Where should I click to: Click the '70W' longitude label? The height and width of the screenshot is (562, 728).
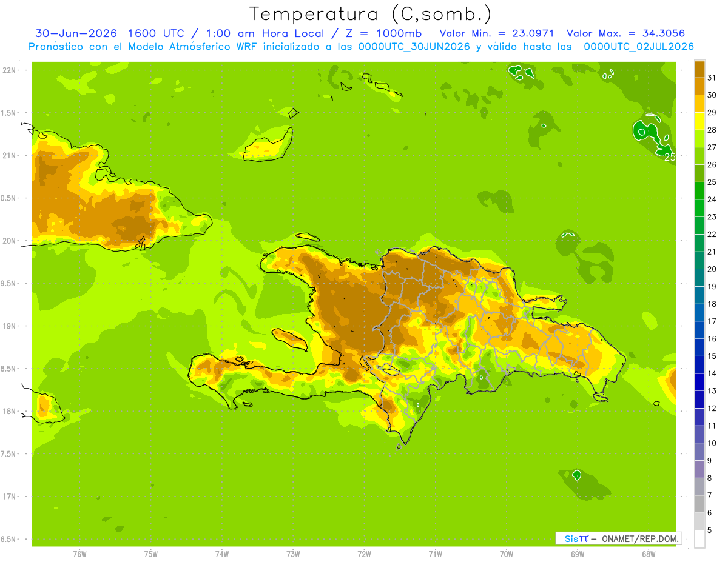click(507, 554)
